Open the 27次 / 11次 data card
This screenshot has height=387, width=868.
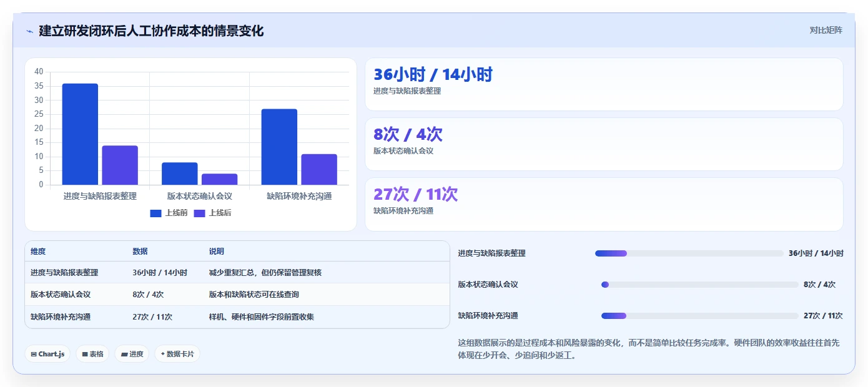pyautogui.click(x=604, y=204)
